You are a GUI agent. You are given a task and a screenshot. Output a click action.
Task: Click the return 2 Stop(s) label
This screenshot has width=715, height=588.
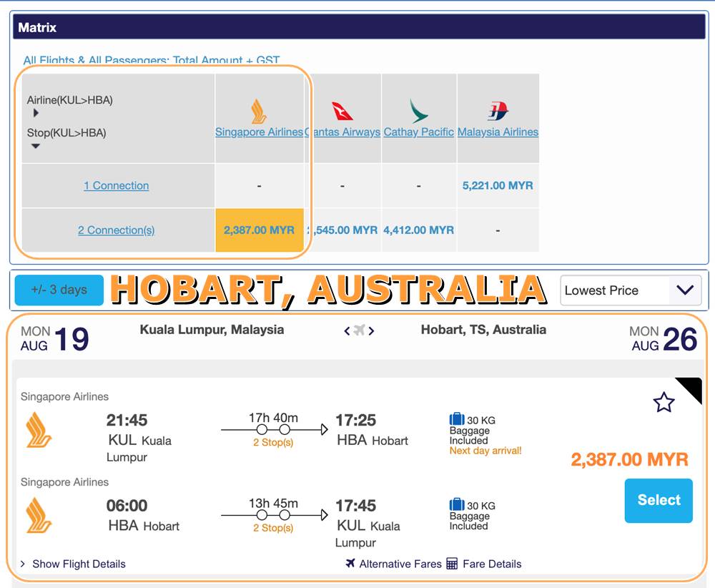point(273,528)
